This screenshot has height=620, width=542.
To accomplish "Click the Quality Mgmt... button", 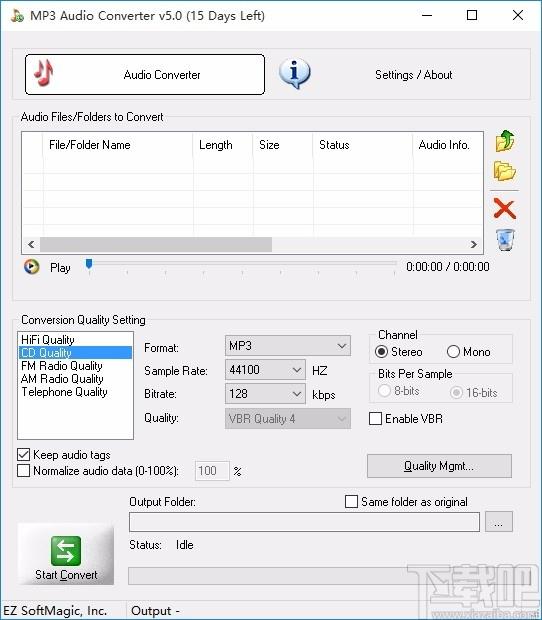I will tap(439, 466).
